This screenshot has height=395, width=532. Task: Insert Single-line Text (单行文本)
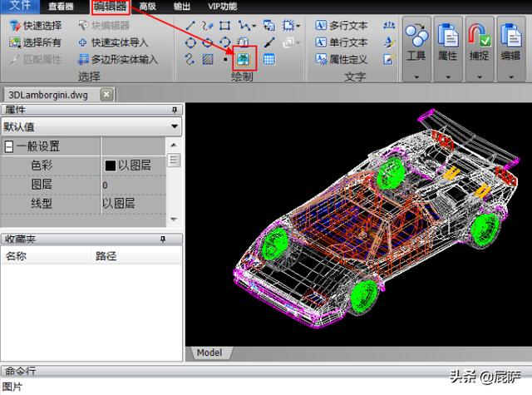click(x=341, y=42)
